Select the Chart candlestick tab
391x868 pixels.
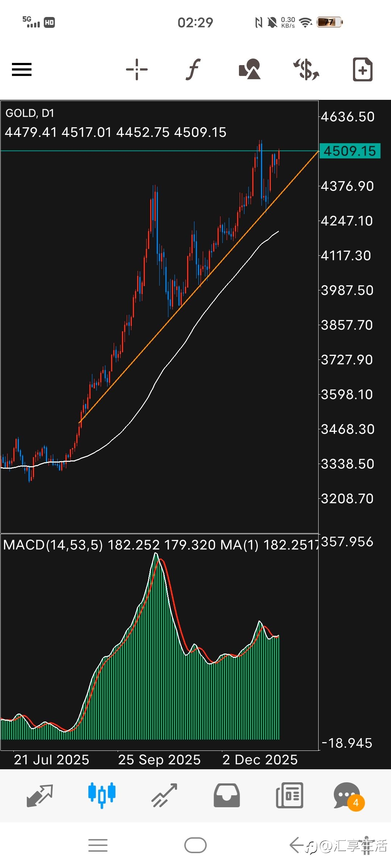102,795
